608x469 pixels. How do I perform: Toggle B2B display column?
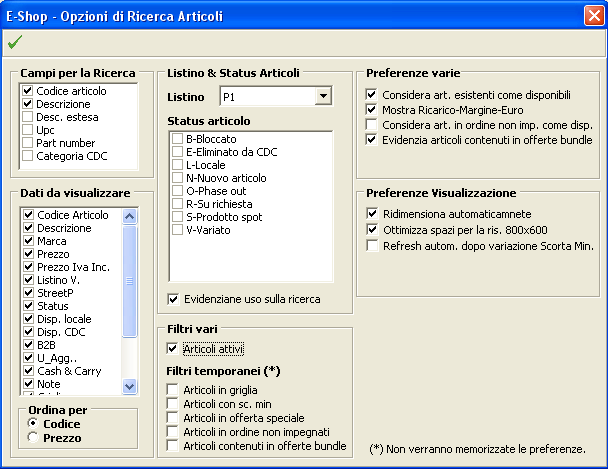[29, 345]
